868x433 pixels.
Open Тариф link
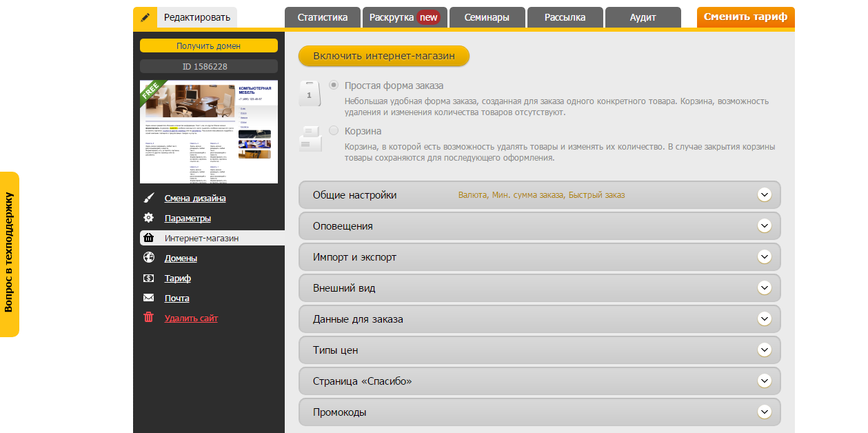click(x=178, y=278)
